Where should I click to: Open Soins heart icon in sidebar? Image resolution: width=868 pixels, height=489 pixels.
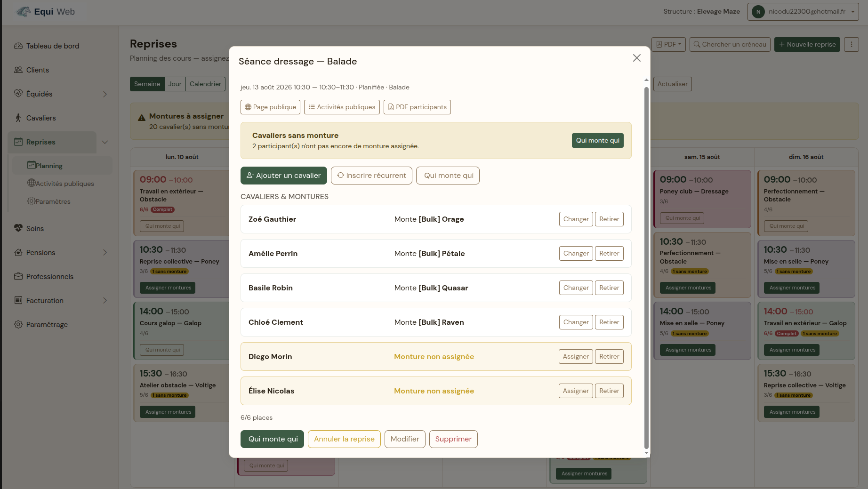pyautogui.click(x=18, y=228)
